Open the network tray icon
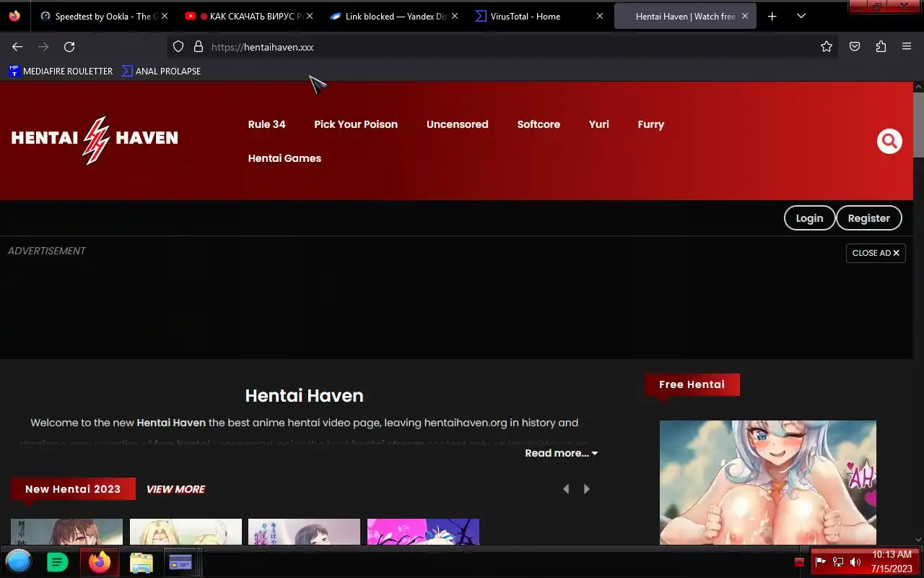Screen dimensions: 924x578 click(838, 561)
